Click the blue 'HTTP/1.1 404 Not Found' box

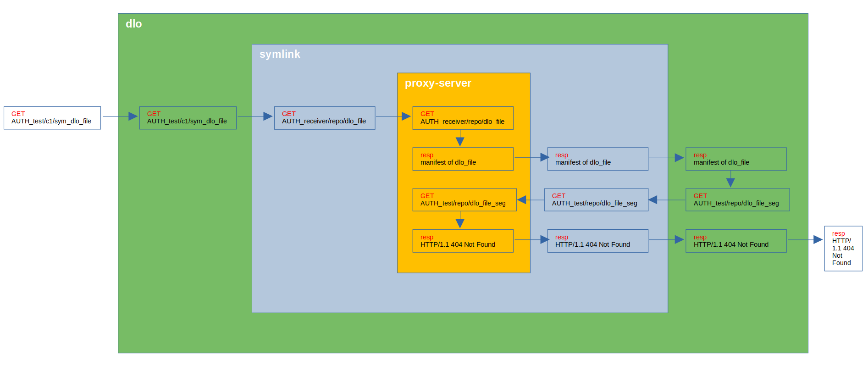598,241
